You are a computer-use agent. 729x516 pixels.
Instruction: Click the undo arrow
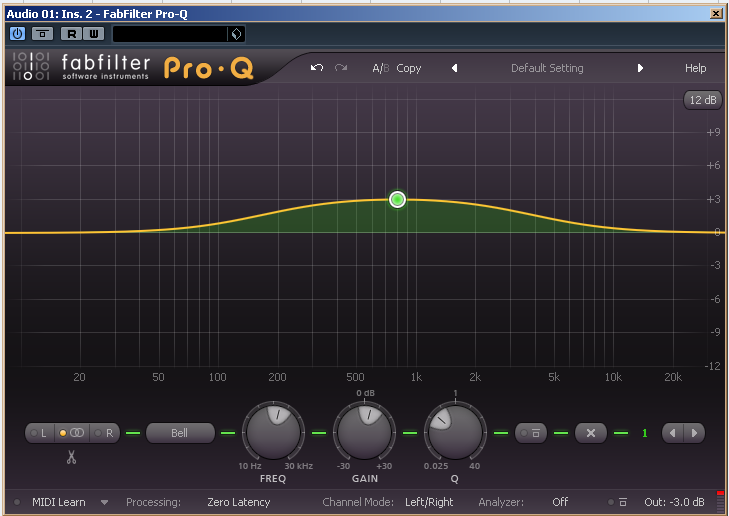tap(317, 68)
